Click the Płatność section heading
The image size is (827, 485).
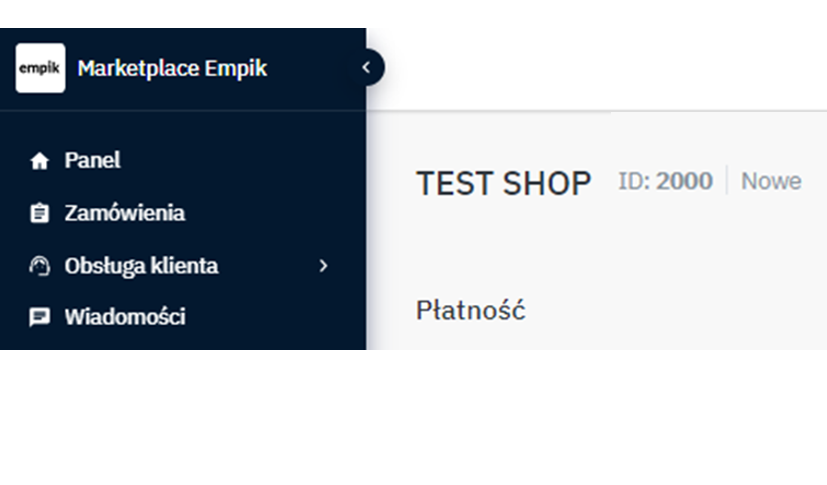(x=470, y=310)
